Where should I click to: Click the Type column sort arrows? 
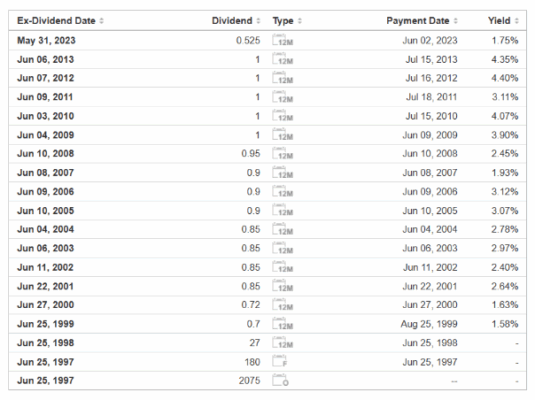[x=300, y=21]
